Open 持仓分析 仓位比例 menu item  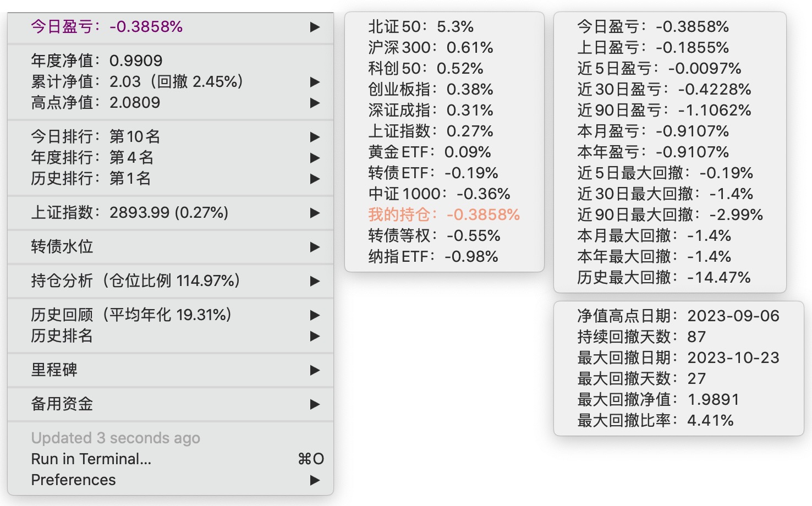(x=135, y=281)
